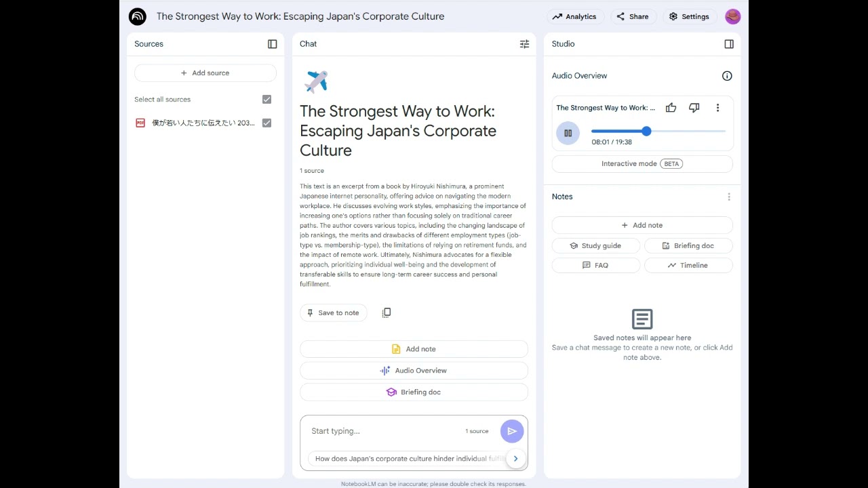868x488 pixels.
Task: Collapse the Sources panel
Action: pyautogui.click(x=272, y=44)
